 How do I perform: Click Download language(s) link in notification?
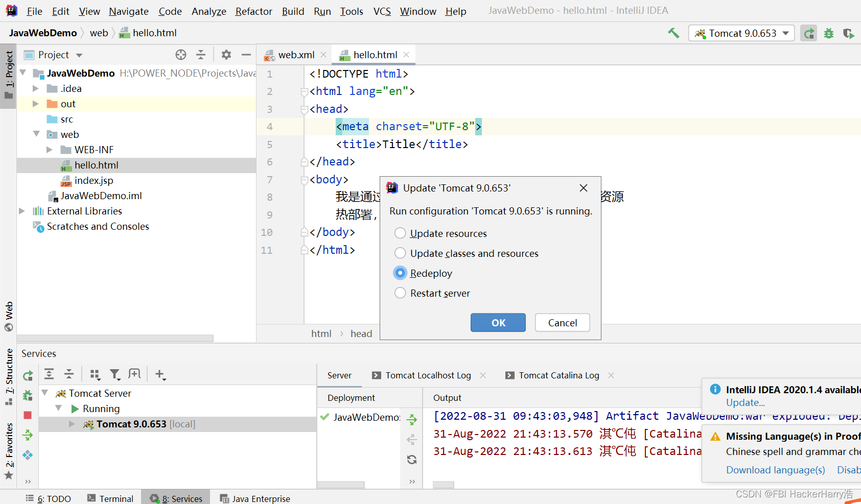776,470
